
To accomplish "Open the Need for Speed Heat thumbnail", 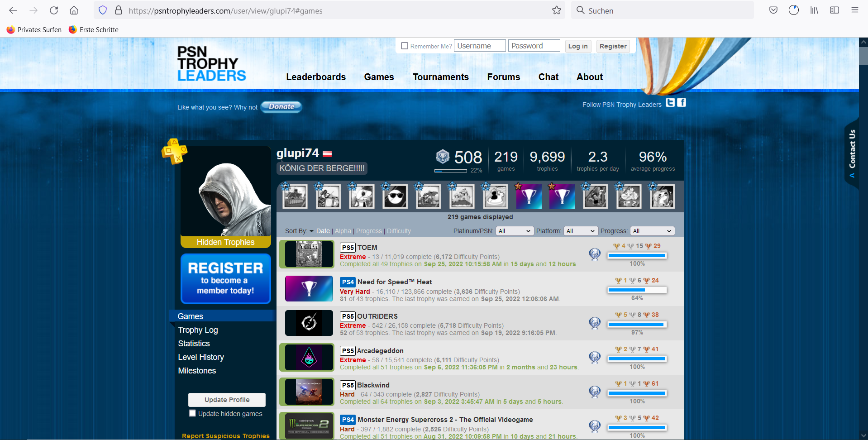I will tap(309, 289).
